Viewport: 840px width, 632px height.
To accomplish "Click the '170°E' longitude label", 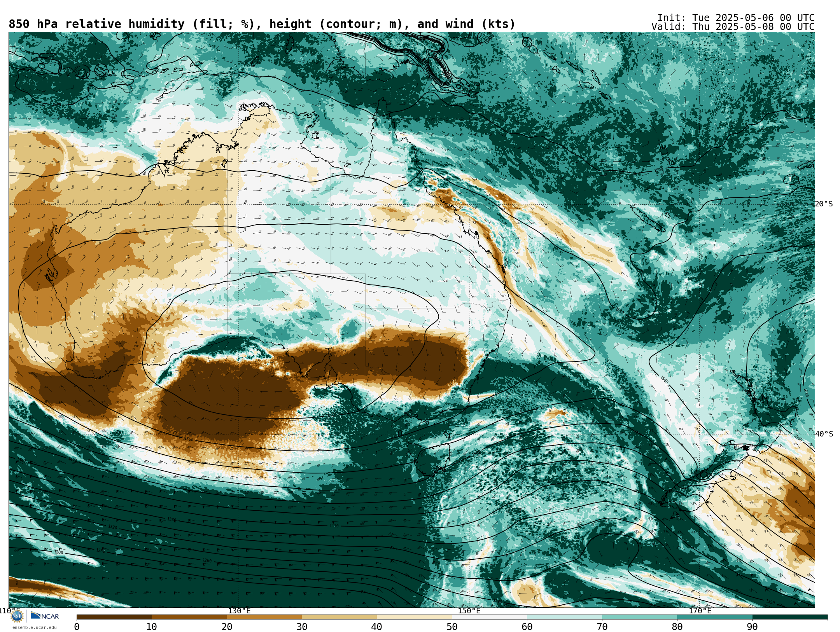I will point(700,611).
